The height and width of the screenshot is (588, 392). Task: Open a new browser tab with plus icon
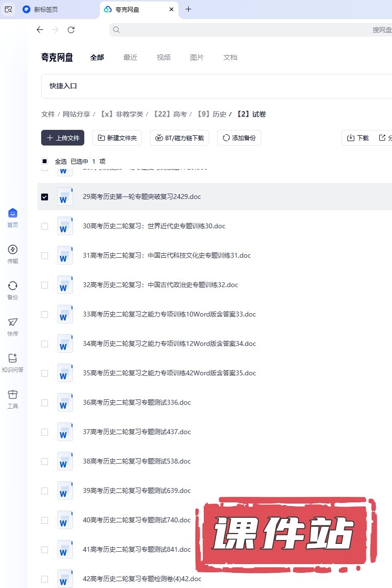[188, 9]
